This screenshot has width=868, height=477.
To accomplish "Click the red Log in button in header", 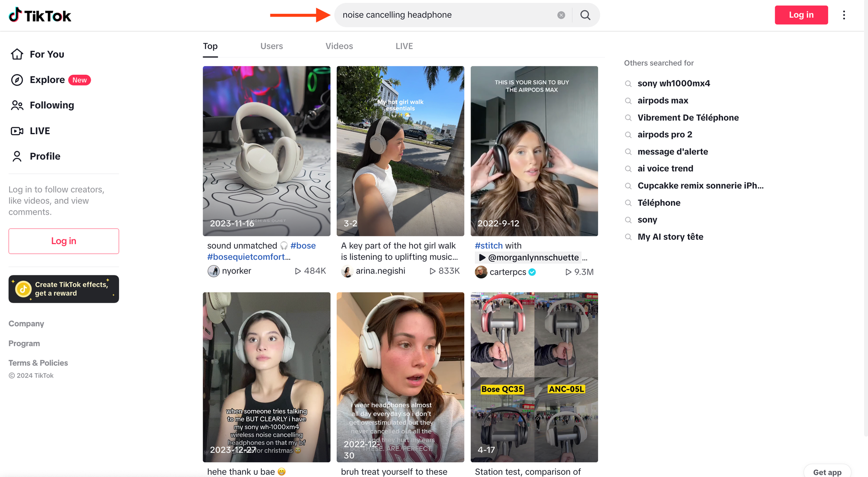I will 801,15.
